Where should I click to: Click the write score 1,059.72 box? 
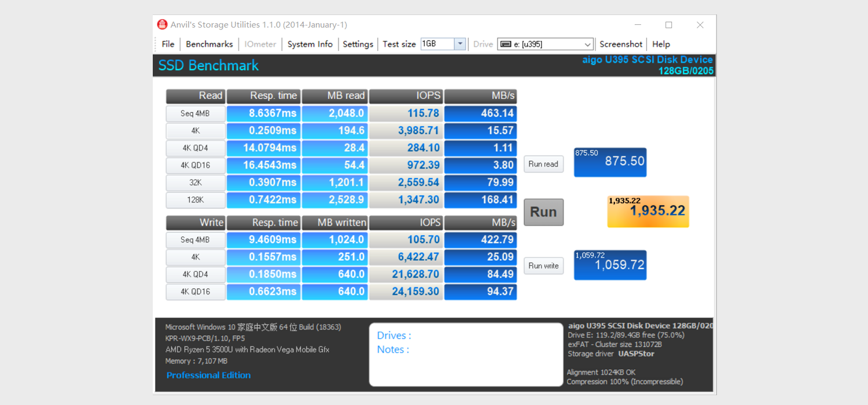click(610, 265)
